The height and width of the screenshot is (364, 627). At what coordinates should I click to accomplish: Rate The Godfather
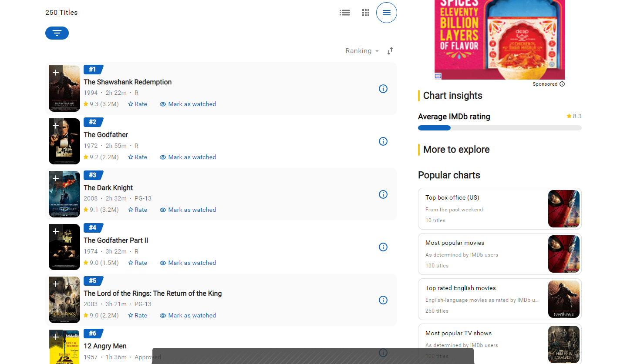point(138,157)
